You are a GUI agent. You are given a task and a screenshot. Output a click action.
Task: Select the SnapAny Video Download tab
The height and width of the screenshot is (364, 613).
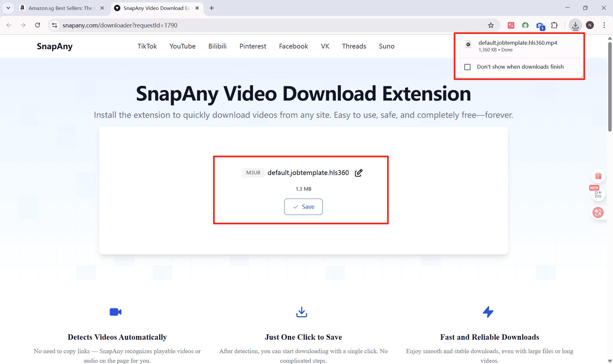tap(157, 8)
